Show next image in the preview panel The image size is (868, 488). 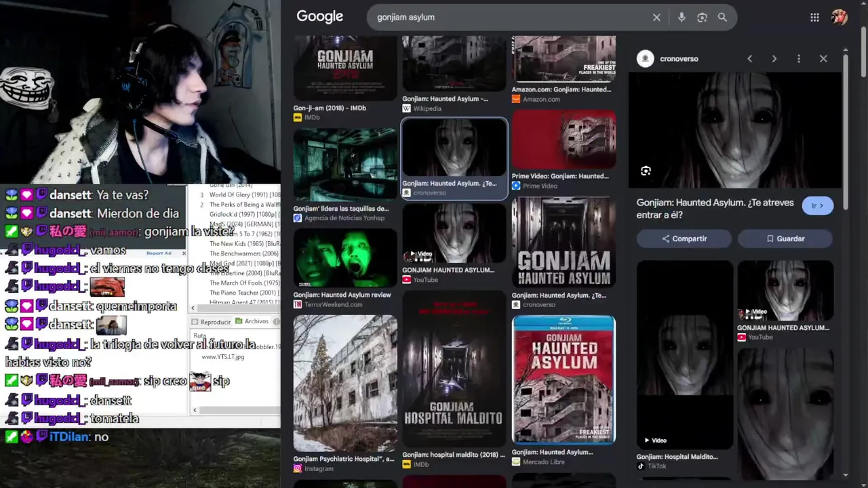[x=774, y=59]
